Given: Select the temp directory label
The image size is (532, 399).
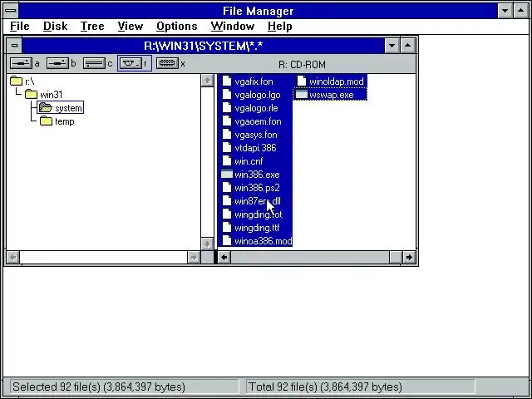Looking at the screenshot, I should [x=65, y=121].
